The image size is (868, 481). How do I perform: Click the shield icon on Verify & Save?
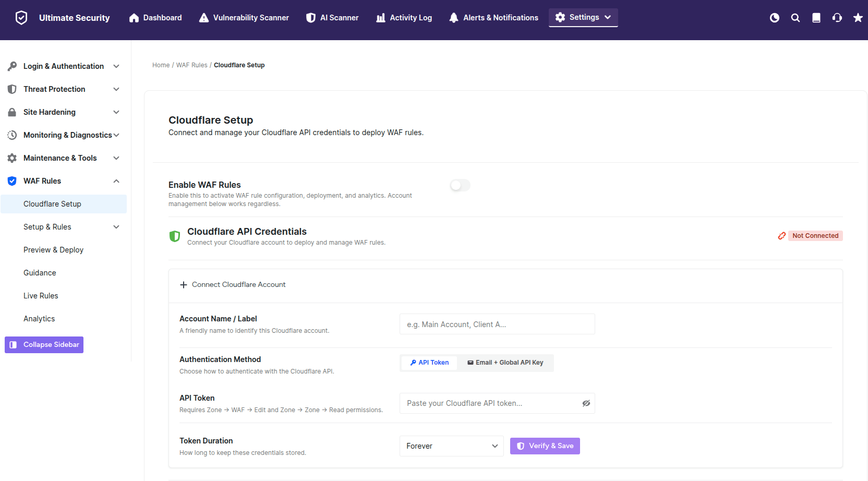[x=521, y=446]
